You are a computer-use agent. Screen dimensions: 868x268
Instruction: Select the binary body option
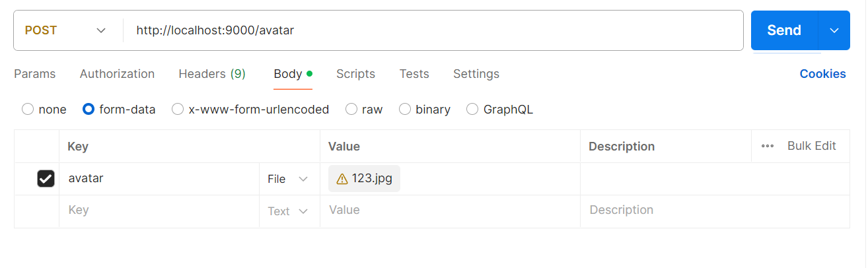pos(405,110)
